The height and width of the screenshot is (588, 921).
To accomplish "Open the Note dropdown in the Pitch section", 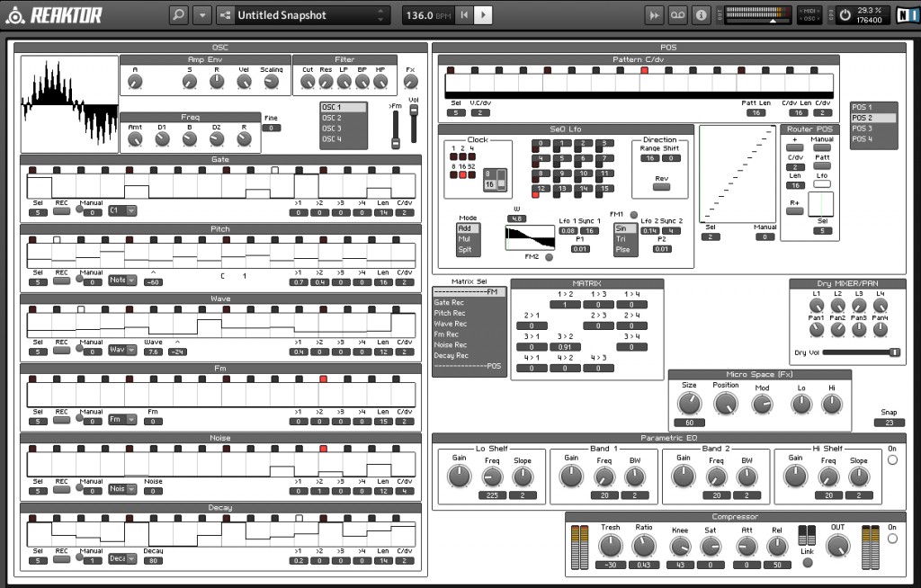I will point(122,281).
